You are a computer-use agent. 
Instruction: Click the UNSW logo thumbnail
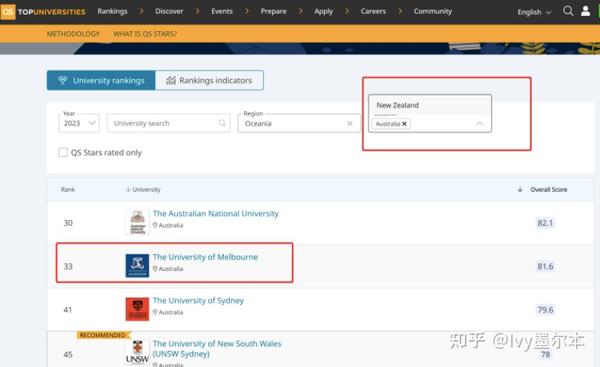137,352
